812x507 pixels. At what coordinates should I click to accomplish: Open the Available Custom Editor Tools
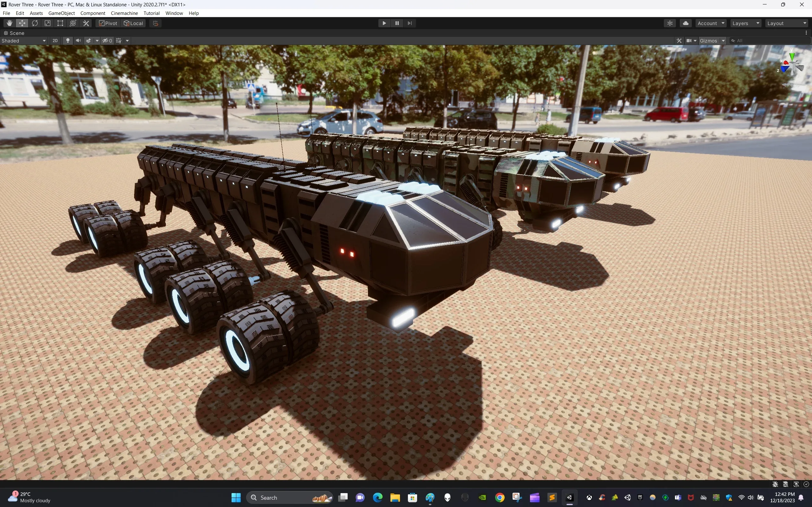coord(86,23)
